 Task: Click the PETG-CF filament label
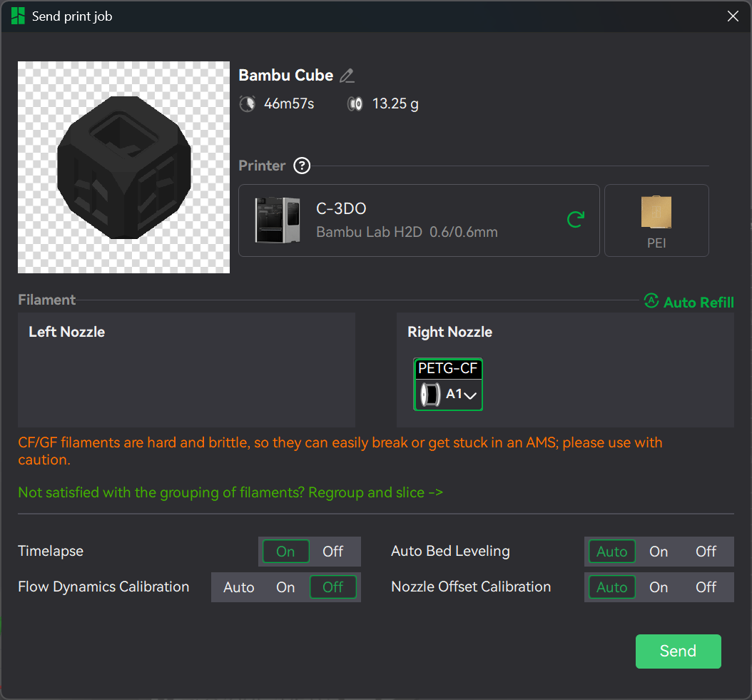point(448,369)
